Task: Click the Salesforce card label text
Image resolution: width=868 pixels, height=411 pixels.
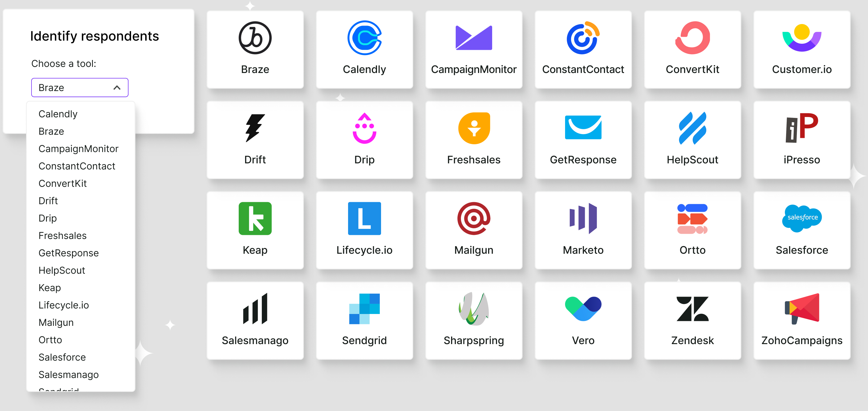Action: (802, 250)
